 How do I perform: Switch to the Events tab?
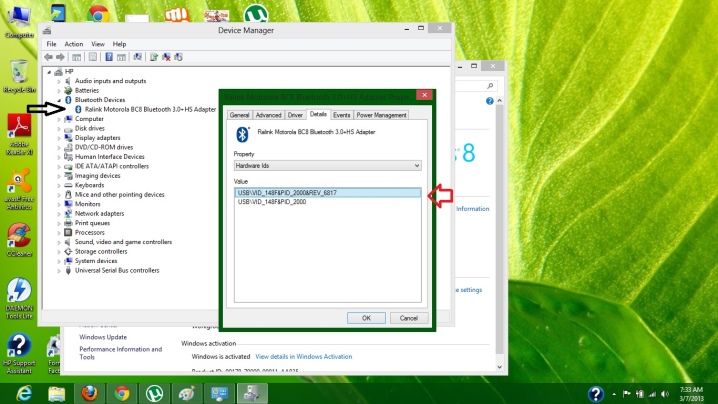click(x=342, y=115)
